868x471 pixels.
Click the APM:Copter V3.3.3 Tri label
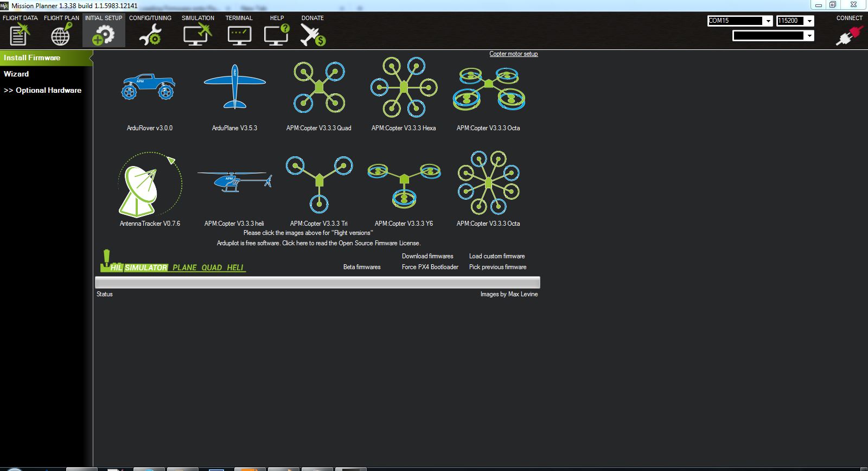[319, 224]
